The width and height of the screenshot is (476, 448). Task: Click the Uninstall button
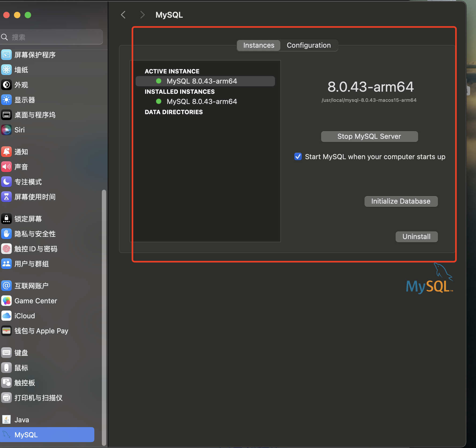[x=416, y=237]
